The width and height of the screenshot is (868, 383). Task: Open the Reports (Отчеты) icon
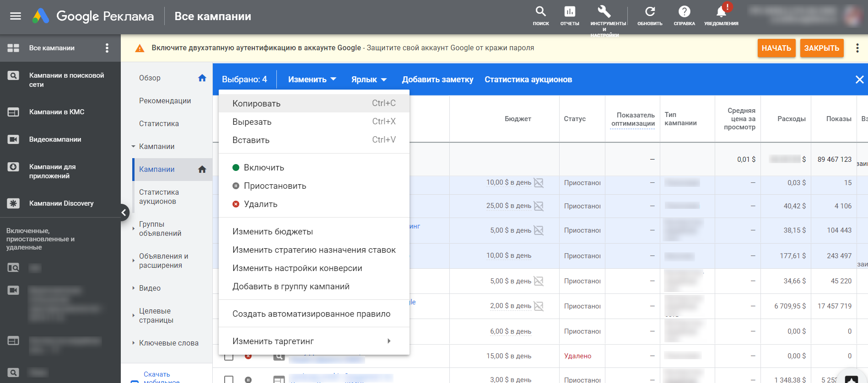pyautogui.click(x=569, y=12)
